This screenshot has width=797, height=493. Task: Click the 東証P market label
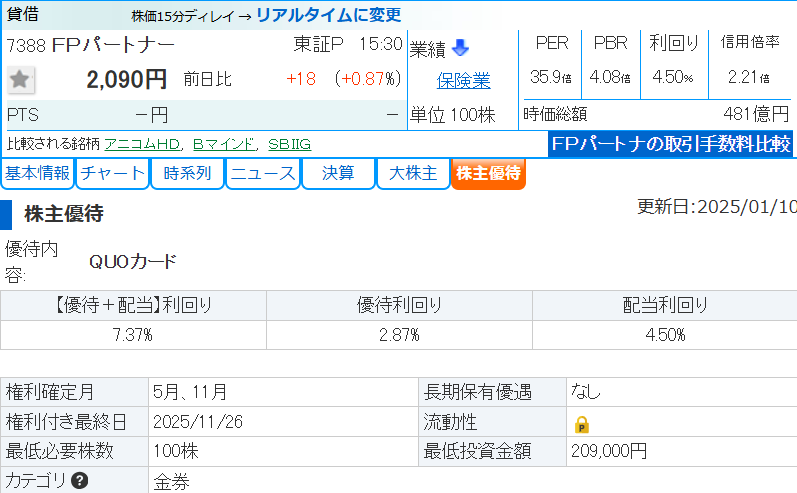pyautogui.click(x=319, y=44)
